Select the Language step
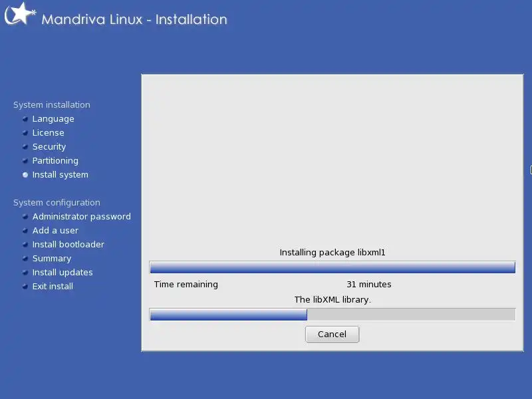The image size is (532, 399). (53, 119)
